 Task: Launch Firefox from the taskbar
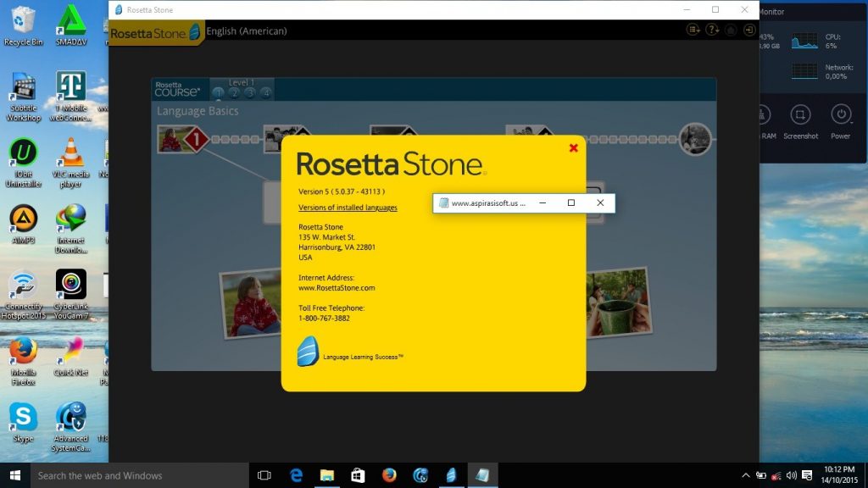pos(389,475)
